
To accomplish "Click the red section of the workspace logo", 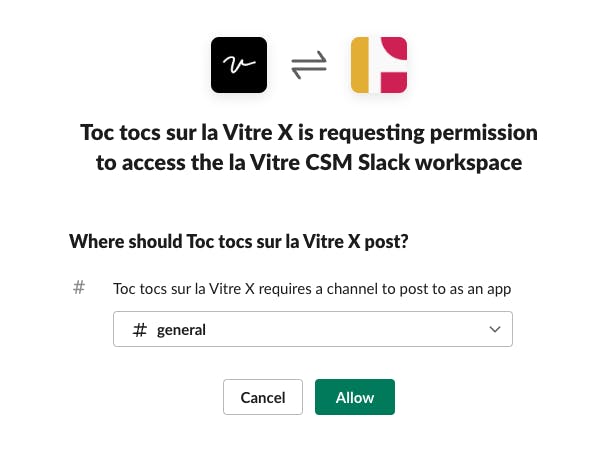I will (x=394, y=65).
